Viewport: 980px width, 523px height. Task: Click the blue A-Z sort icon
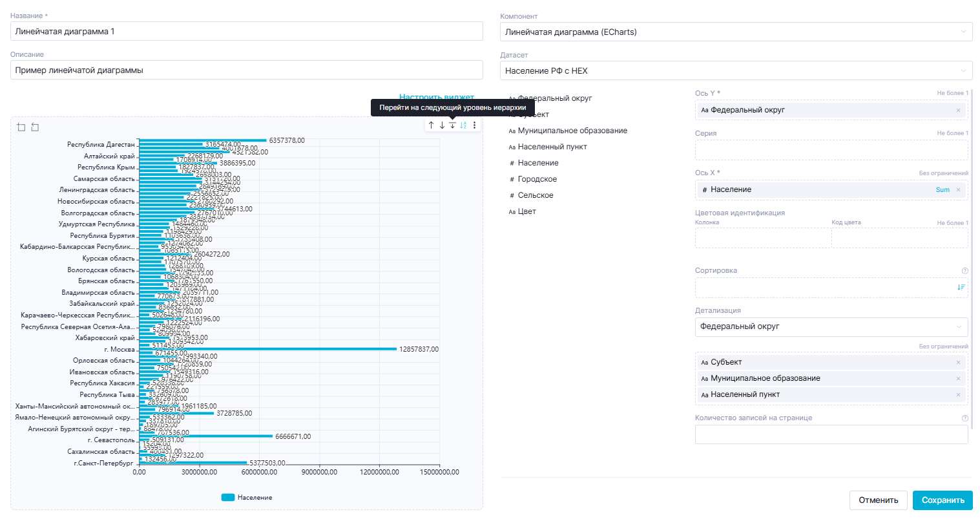tap(463, 125)
